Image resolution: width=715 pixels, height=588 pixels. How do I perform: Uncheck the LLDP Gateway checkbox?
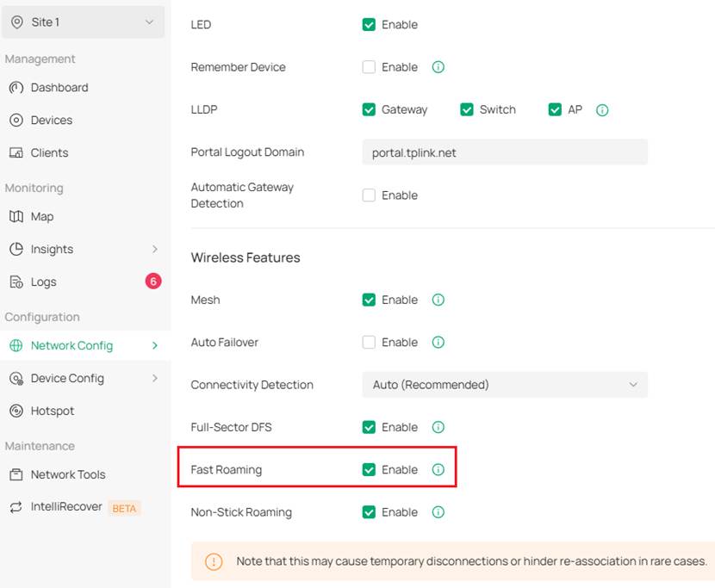tap(369, 109)
